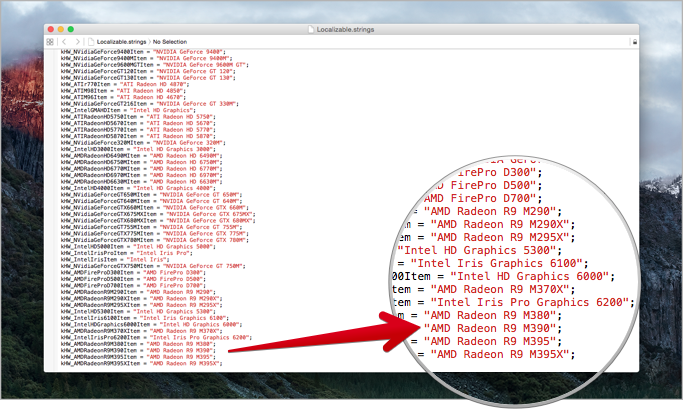Click the "NVIDIA GeForce GT 640M" string
The image size is (683, 409).
pyautogui.click(x=199, y=202)
